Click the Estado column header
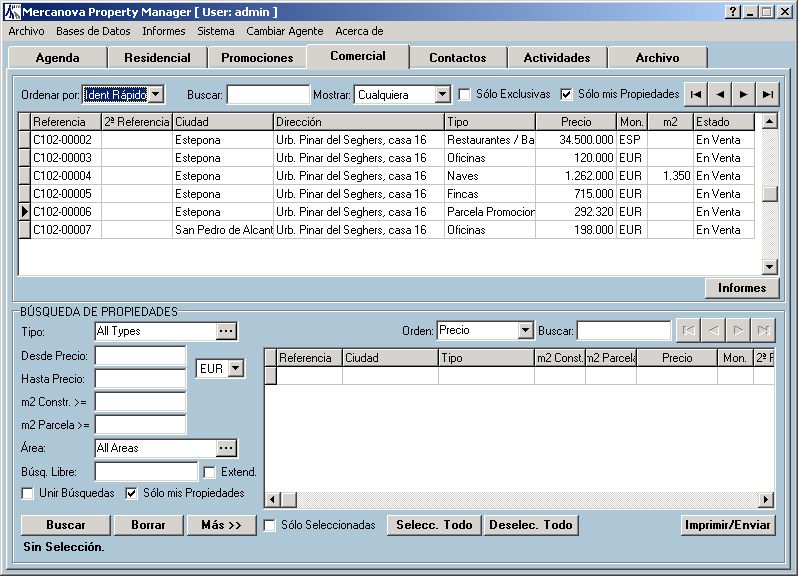Viewport: 798px width, 576px height. [x=724, y=122]
